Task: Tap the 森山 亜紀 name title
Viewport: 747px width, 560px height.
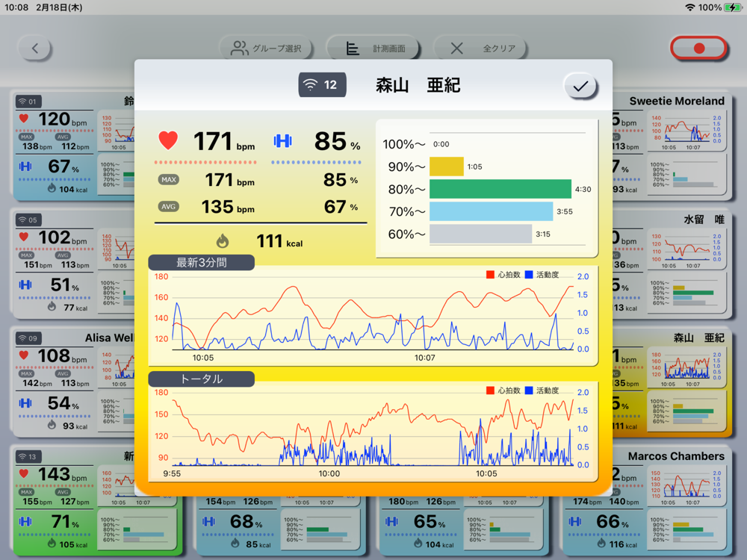Action: (x=418, y=86)
